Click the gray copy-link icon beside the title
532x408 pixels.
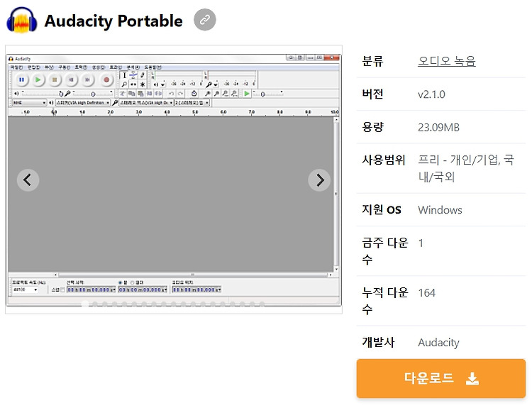(x=204, y=20)
